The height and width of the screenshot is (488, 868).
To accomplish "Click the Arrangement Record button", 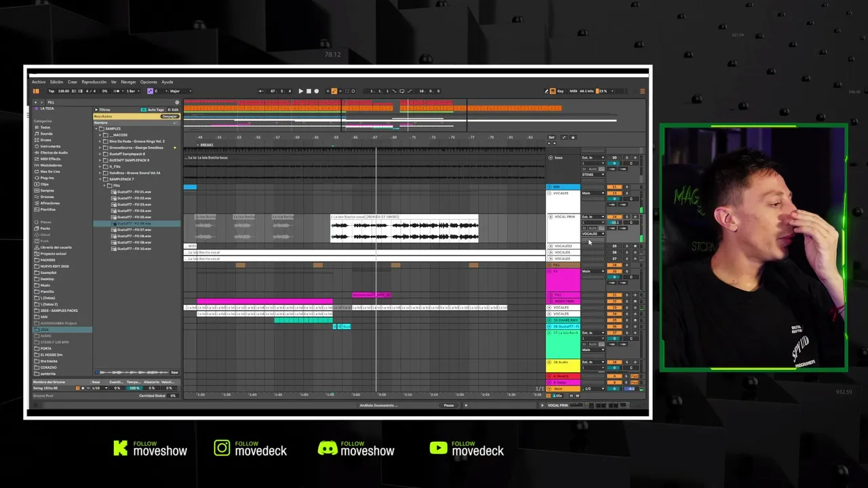I will click(x=316, y=91).
